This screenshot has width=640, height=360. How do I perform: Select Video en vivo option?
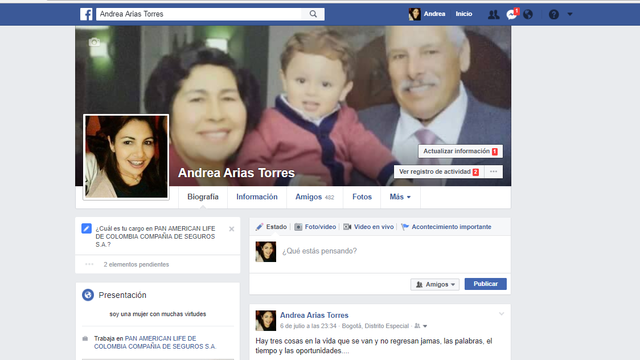[369, 227]
